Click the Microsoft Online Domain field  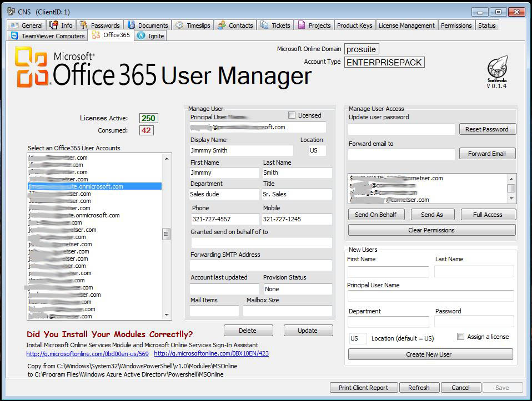(362, 49)
